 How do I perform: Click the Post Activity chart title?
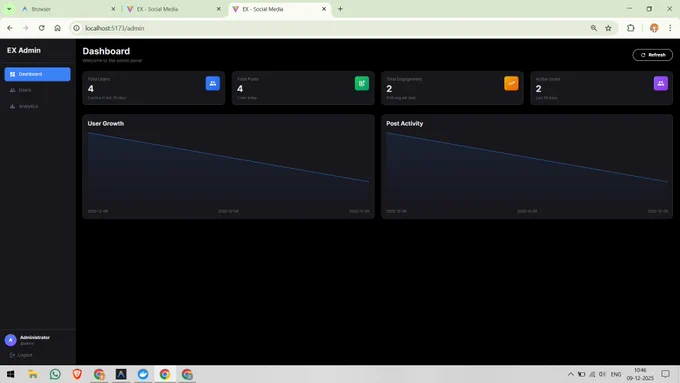coord(405,124)
